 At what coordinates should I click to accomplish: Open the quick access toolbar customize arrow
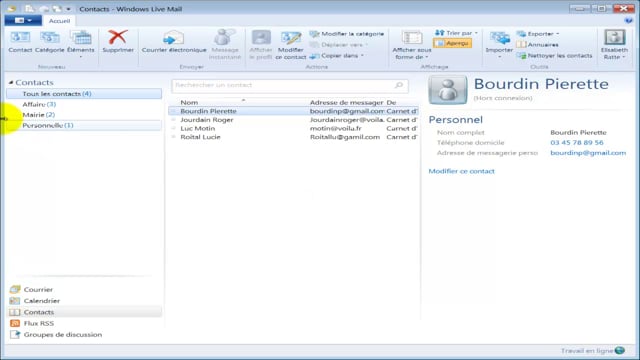point(69,9)
